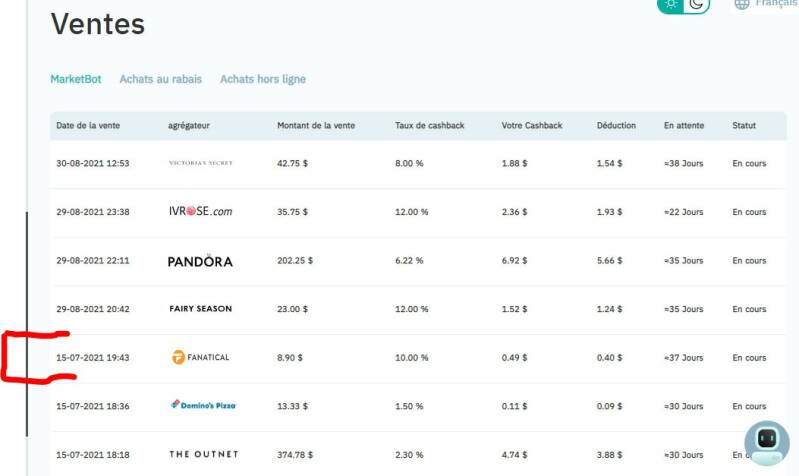
Task: Click the Fanatical store logo
Action: (200, 358)
